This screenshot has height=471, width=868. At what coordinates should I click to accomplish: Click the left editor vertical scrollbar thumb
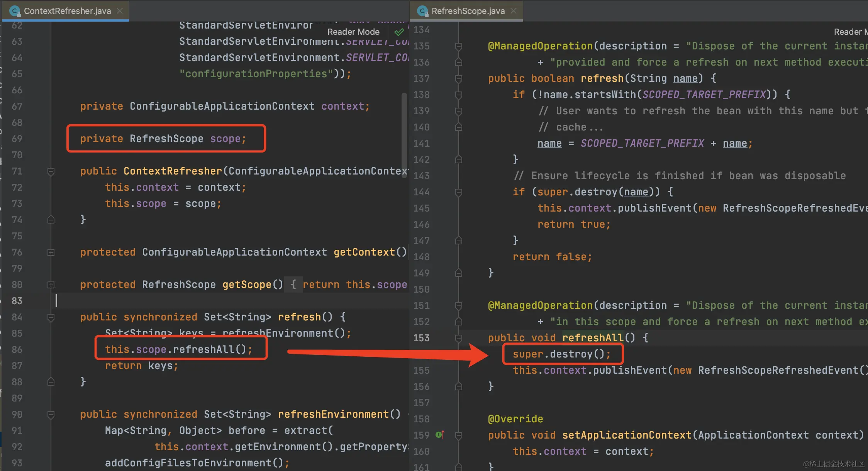coord(404,135)
